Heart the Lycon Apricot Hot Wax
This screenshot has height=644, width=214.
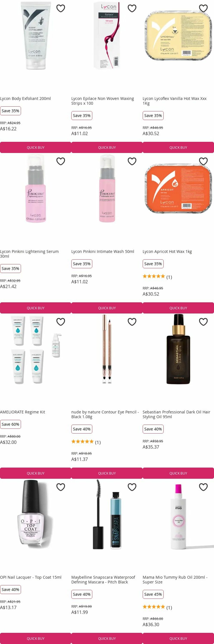(x=203, y=161)
